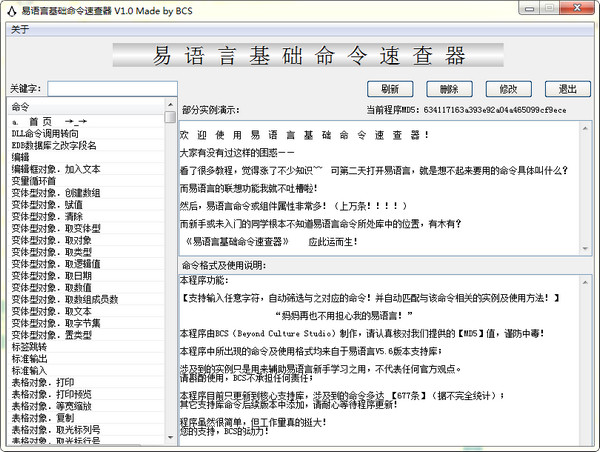Select 变体型对象.取逻辑值 list row
Image resolution: width=600 pixels, height=452 pixels.
86,264
